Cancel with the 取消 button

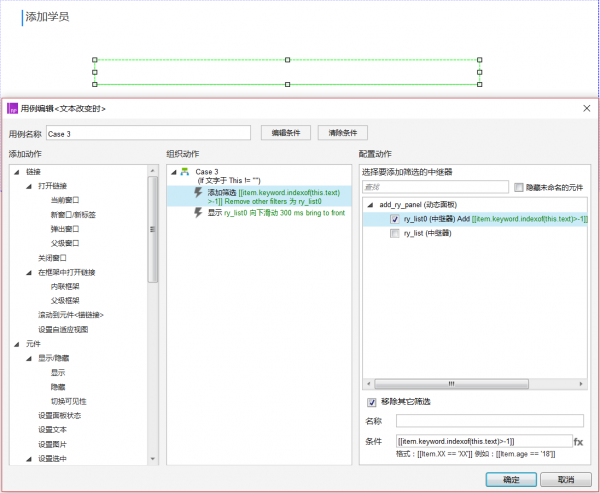566,479
